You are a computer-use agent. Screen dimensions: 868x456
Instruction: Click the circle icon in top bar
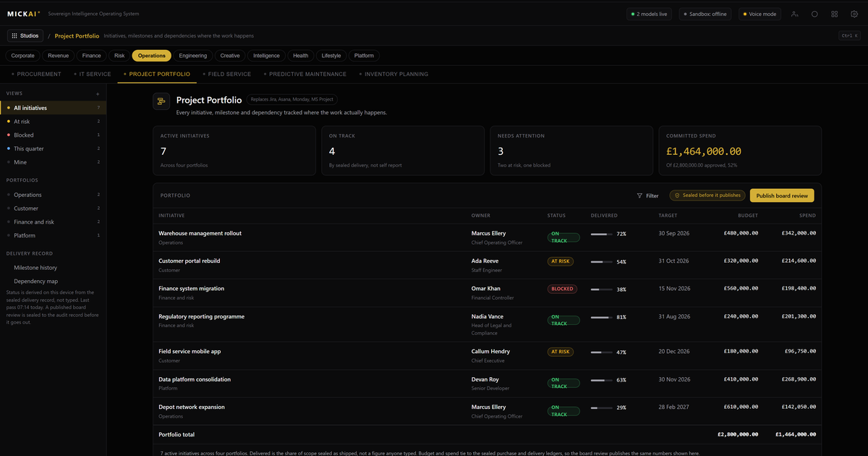coord(814,14)
